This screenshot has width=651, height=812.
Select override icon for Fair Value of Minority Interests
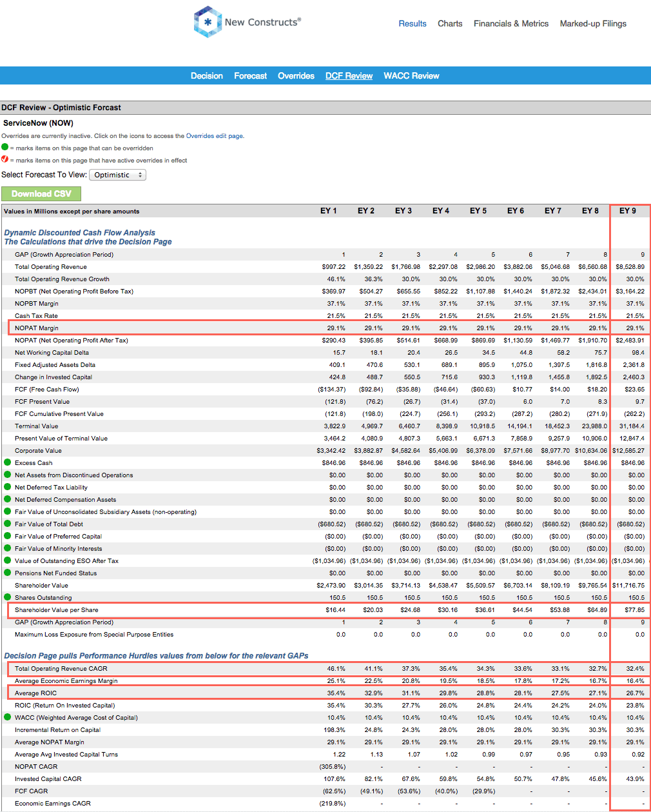pyautogui.click(x=7, y=548)
